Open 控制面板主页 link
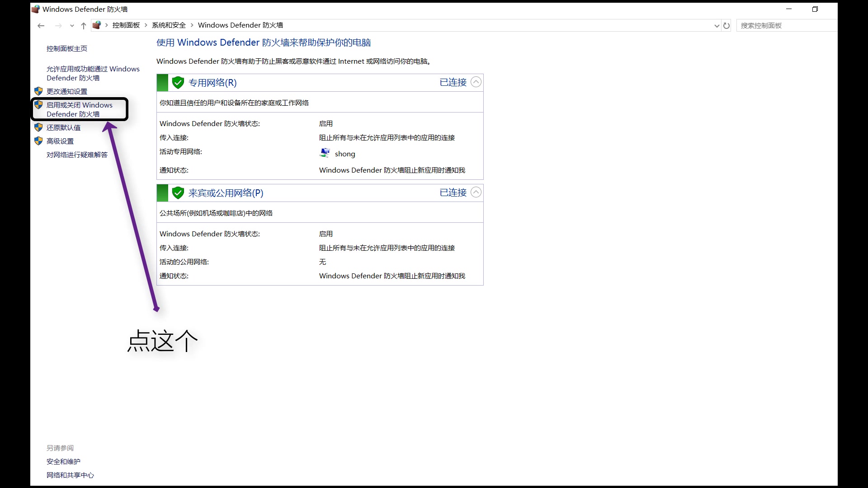 click(67, 49)
